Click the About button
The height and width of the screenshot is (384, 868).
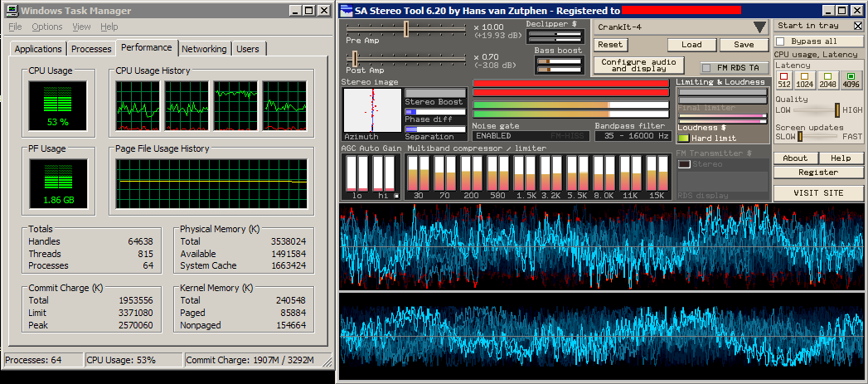point(795,158)
